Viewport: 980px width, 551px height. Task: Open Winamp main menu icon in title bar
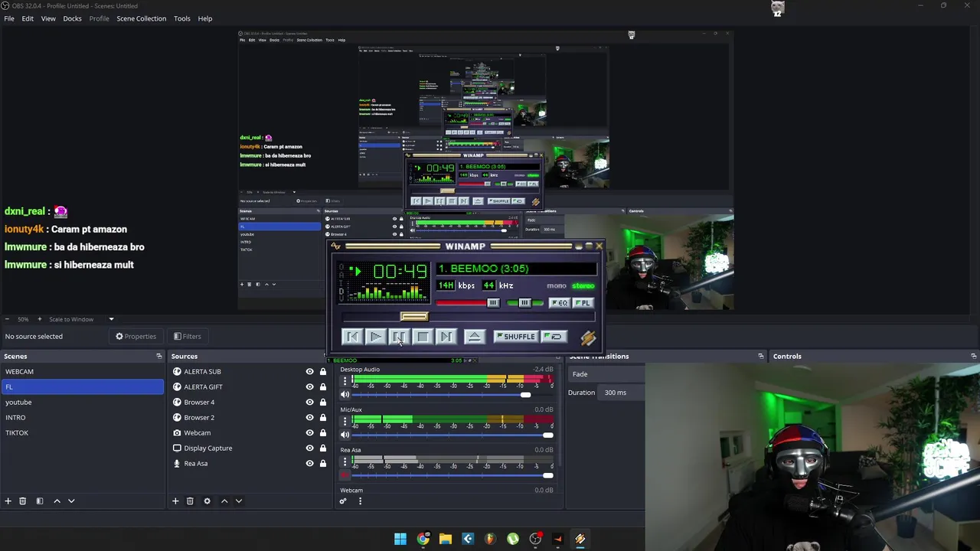[x=336, y=246]
